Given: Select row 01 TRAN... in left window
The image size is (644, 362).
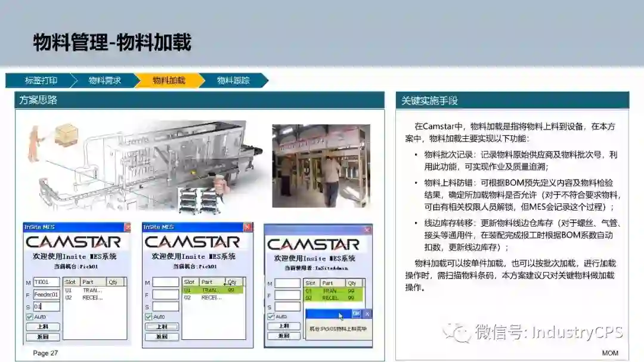Looking at the screenshot, I should (x=94, y=290).
